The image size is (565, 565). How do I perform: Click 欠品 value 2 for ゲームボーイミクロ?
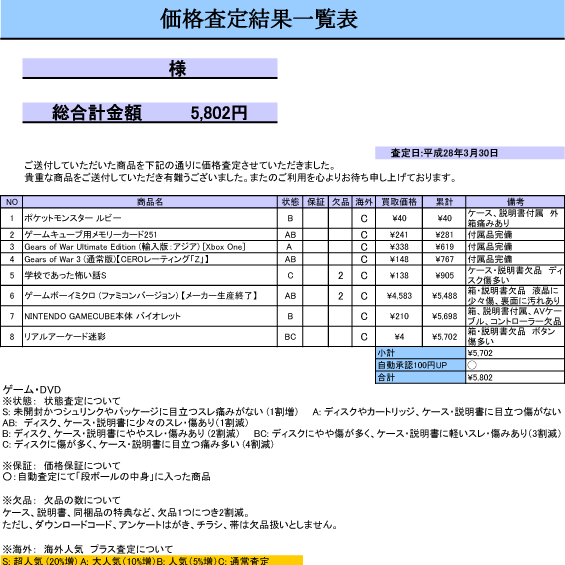coord(340,296)
